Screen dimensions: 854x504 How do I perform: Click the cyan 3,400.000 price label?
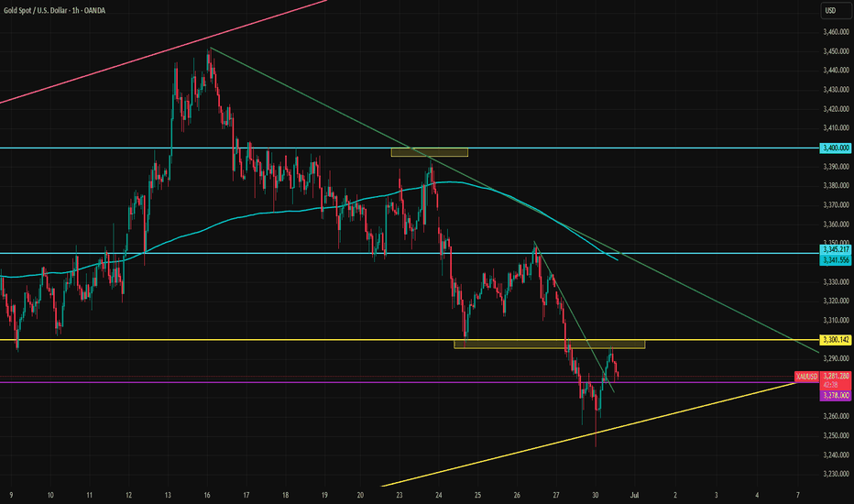tap(836, 148)
